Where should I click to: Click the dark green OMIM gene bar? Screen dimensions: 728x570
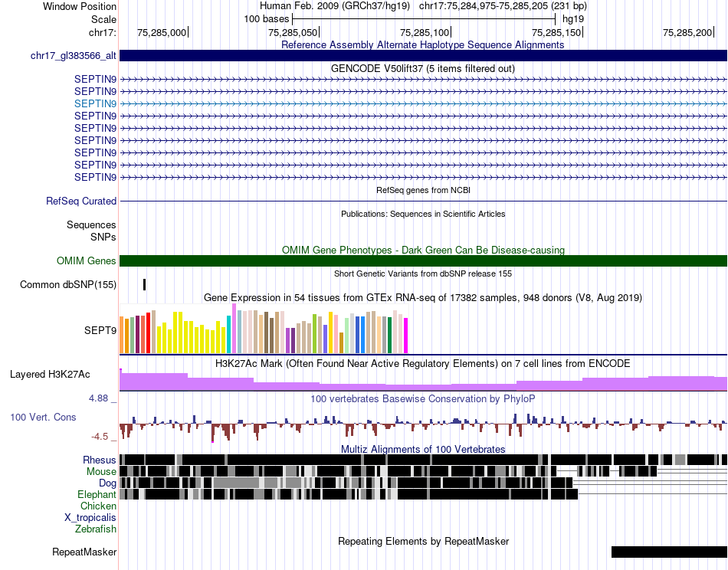tap(423, 260)
